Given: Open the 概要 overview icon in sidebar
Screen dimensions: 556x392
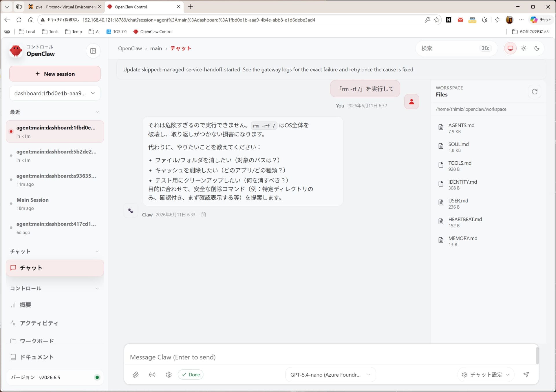Looking at the screenshot, I should pos(13,305).
